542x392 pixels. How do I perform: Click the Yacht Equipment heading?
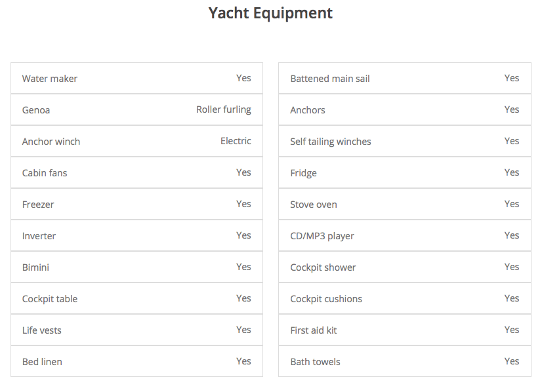(270, 13)
